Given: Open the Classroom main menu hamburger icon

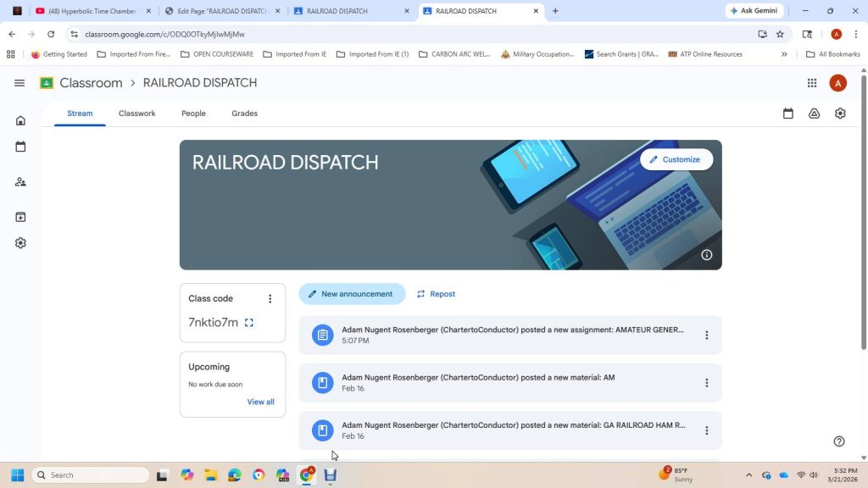Looking at the screenshot, I should [x=19, y=83].
